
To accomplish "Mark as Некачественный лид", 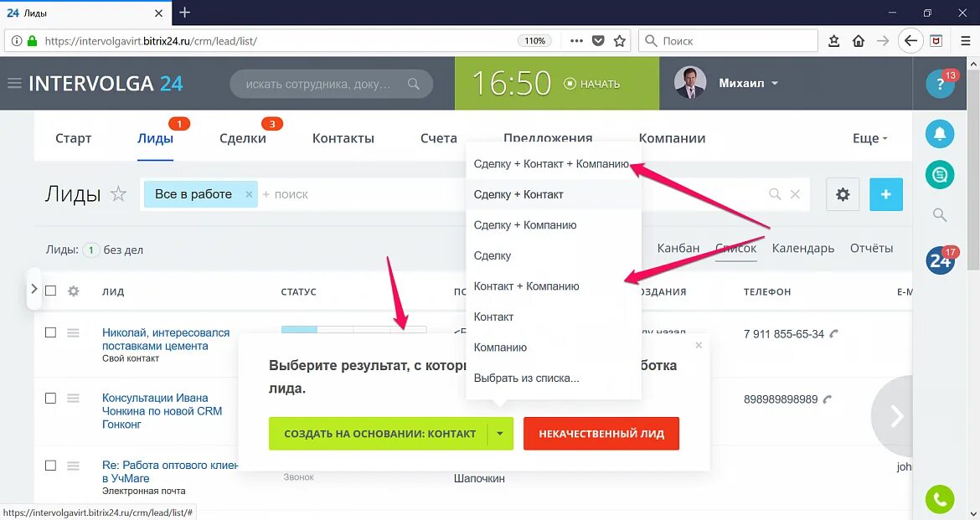I will 601,434.
